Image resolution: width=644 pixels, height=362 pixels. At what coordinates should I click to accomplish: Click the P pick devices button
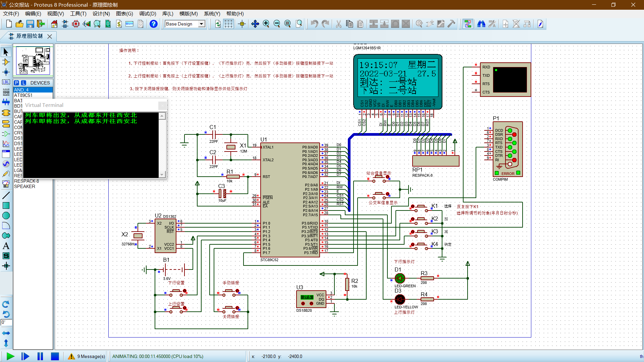click(x=16, y=83)
